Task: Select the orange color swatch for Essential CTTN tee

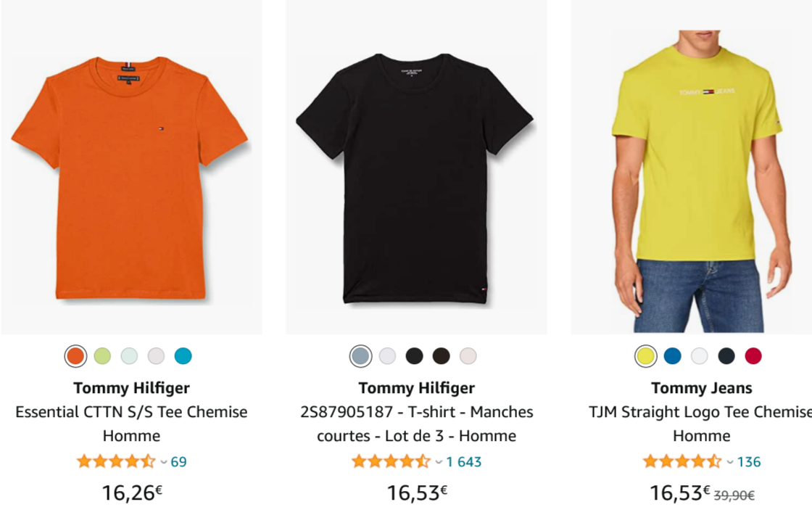Action: pyautogui.click(x=75, y=355)
